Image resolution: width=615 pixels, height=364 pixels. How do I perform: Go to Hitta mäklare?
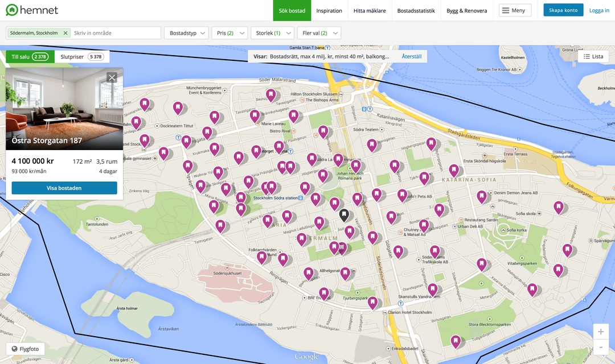(x=370, y=11)
